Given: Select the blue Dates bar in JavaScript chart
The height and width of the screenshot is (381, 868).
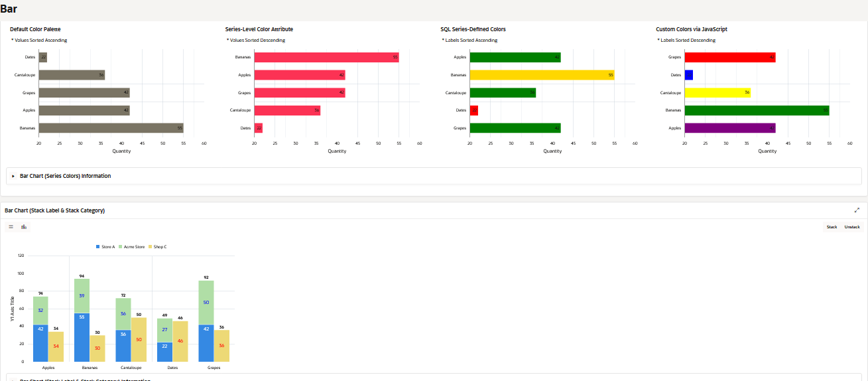Looking at the screenshot, I should tap(688, 75).
